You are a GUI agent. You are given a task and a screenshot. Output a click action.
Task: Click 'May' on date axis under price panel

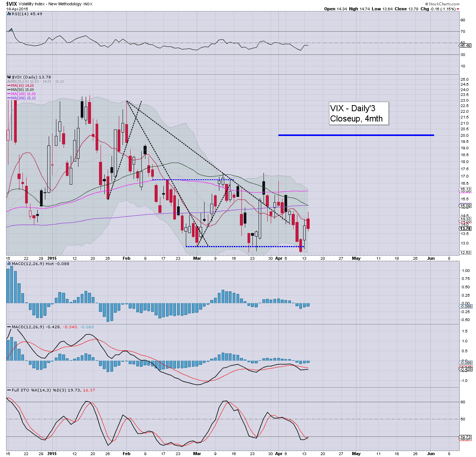click(x=356, y=258)
